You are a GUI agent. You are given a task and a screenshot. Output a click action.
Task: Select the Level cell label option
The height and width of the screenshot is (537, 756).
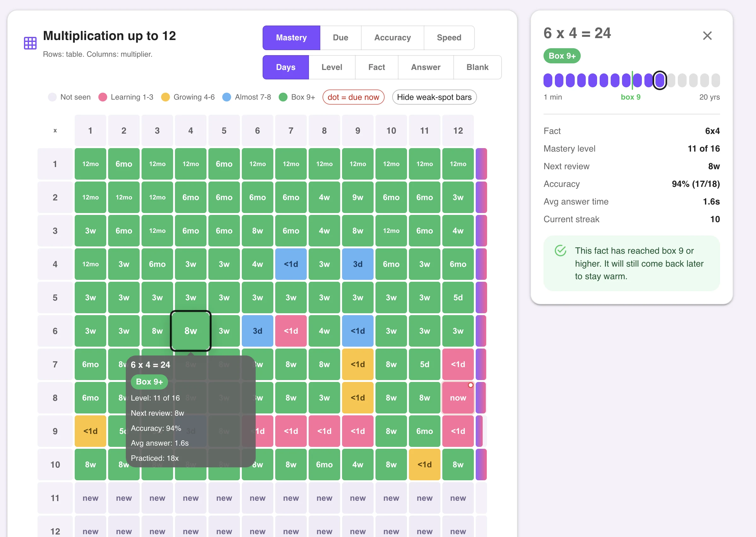tap(332, 67)
